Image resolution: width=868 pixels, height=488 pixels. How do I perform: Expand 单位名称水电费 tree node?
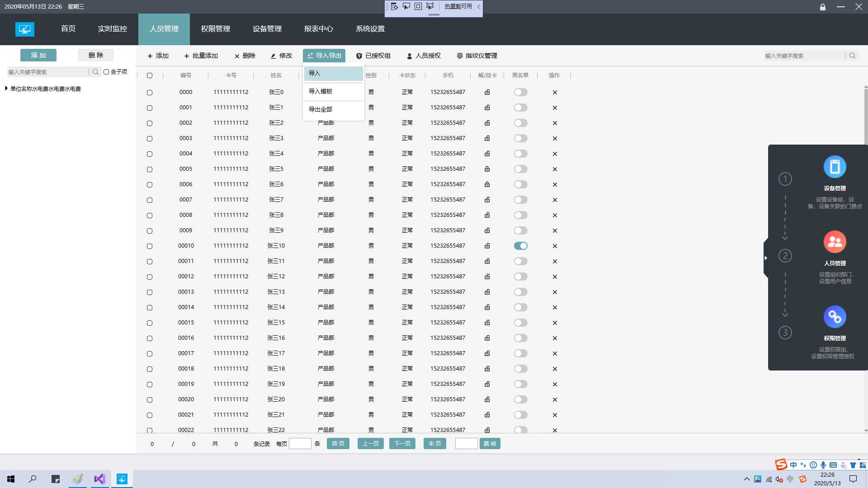click(x=6, y=88)
